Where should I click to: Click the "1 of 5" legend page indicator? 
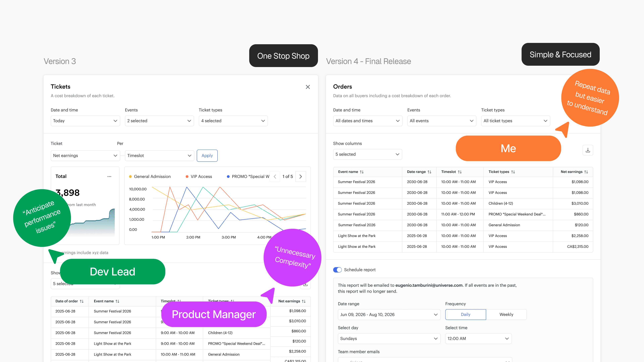[287, 176]
